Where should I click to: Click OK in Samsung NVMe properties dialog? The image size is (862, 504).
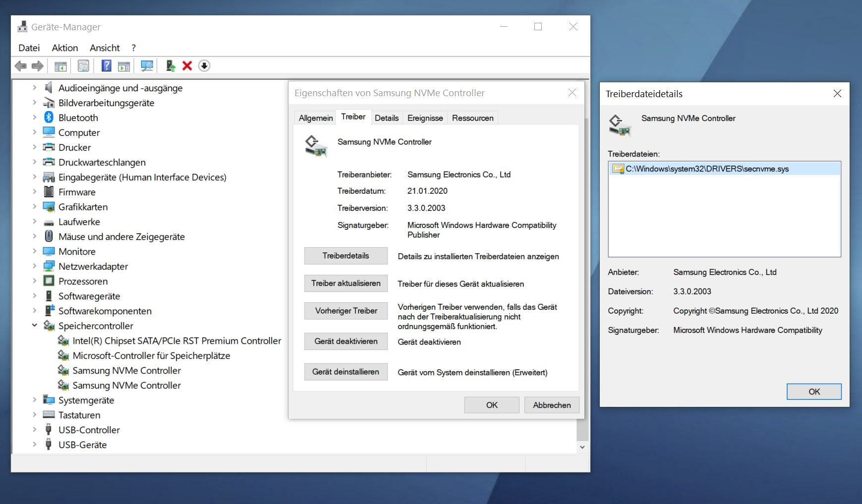coord(492,405)
